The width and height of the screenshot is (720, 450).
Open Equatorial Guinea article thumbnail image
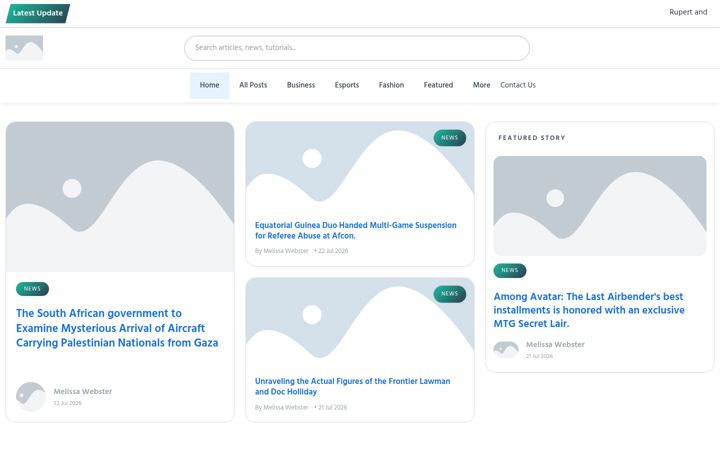[360, 166]
